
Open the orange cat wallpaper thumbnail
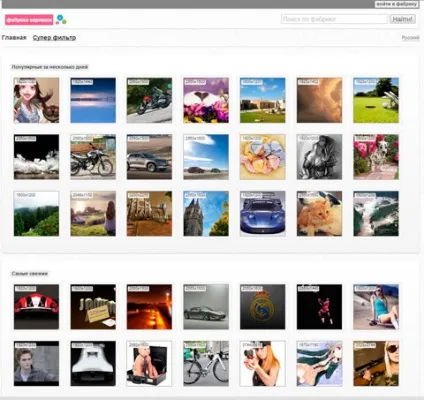319,214
